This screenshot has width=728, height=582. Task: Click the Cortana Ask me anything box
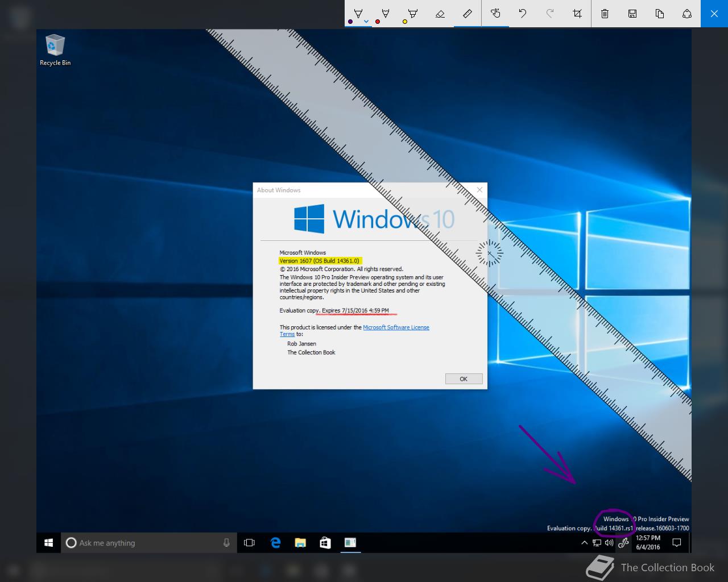(148, 543)
